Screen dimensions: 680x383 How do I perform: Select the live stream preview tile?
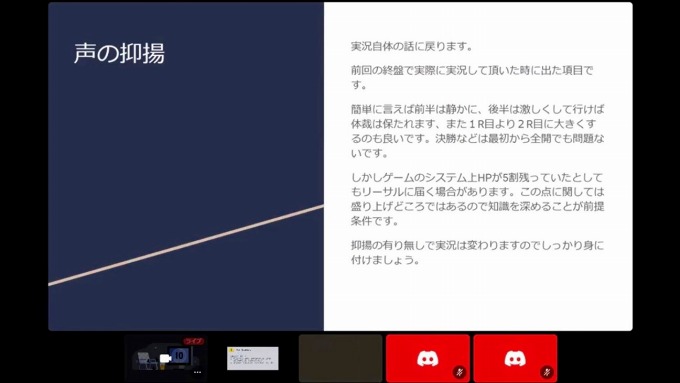pyautogui.click(x=166, y=358)
